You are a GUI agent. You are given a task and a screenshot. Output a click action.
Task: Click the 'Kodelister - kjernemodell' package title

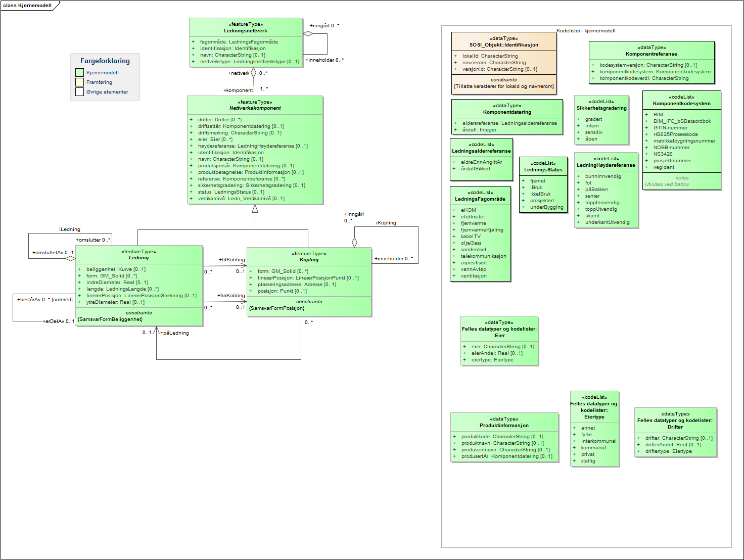point(586,31)
